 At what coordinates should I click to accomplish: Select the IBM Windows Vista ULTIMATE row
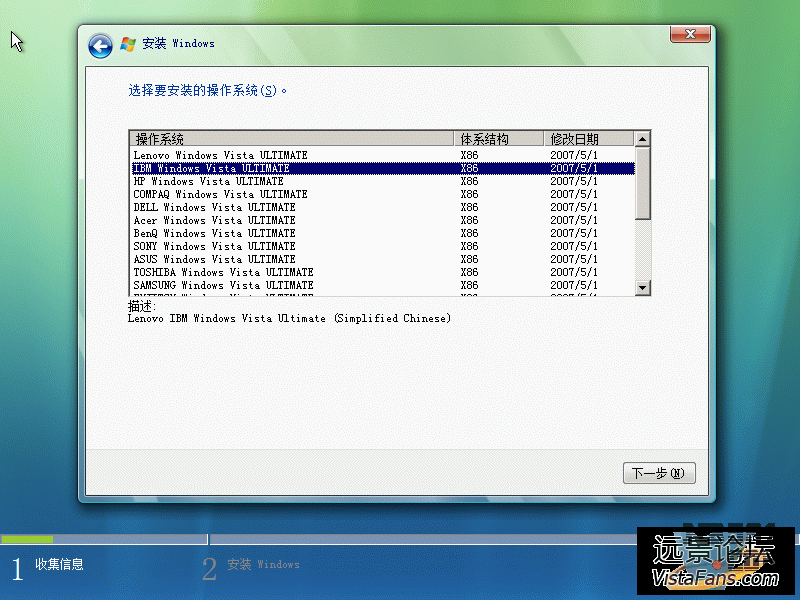pos(211,168)
